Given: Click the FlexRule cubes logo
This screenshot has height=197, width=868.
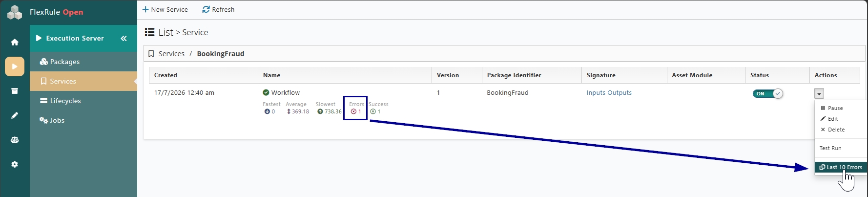Looking at the screenshot, I should click(15, 12).
